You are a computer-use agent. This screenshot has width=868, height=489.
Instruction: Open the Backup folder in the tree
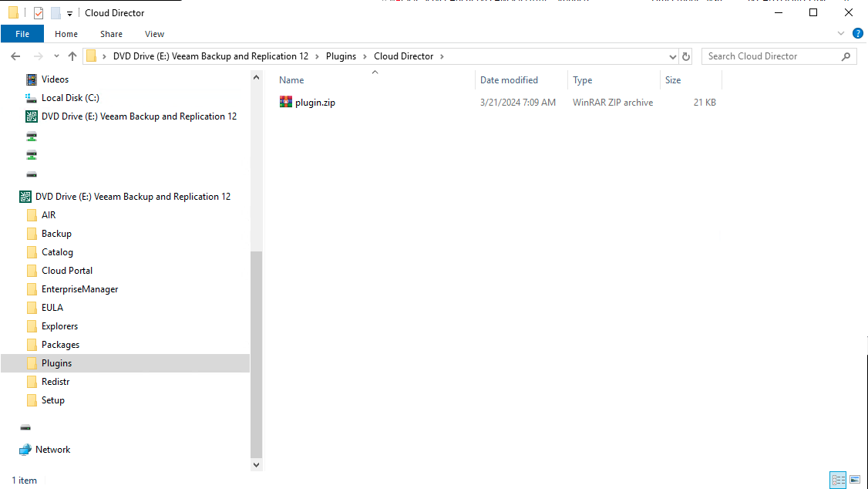56,234
